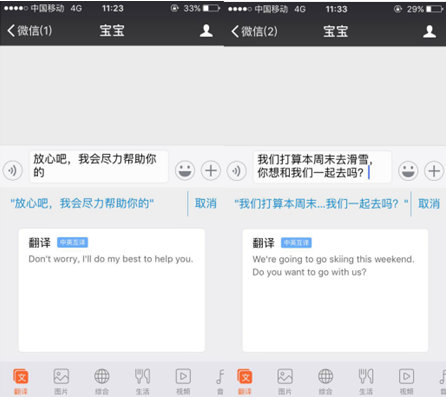
Task: Open emoji picker beside 放心吧 message box
Action: click(185, 171)
